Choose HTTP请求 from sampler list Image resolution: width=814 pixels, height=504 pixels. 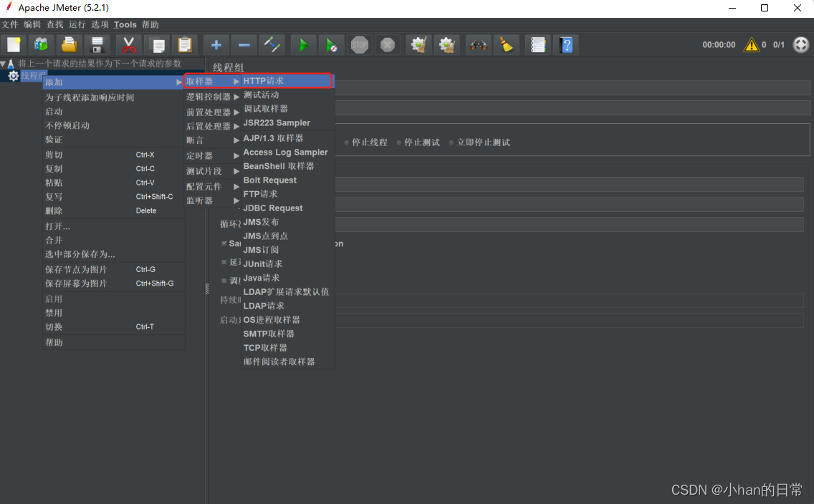click(x=287, y=81)
